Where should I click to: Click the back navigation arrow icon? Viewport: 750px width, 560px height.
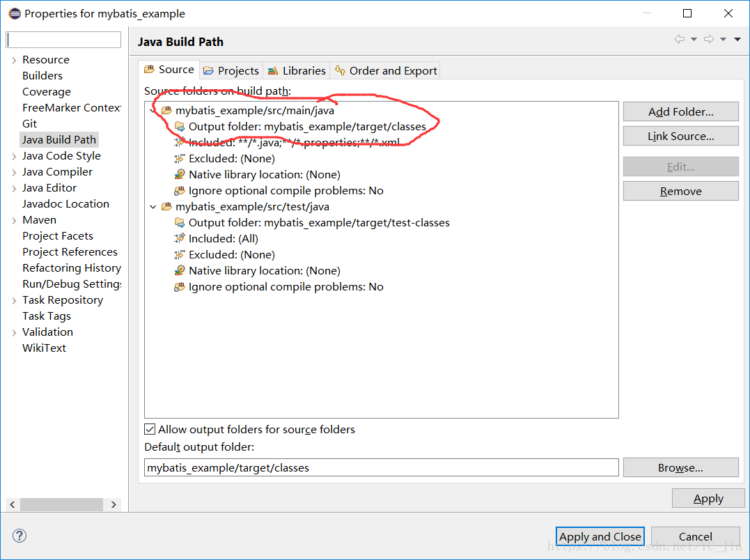tap(680, 40)
